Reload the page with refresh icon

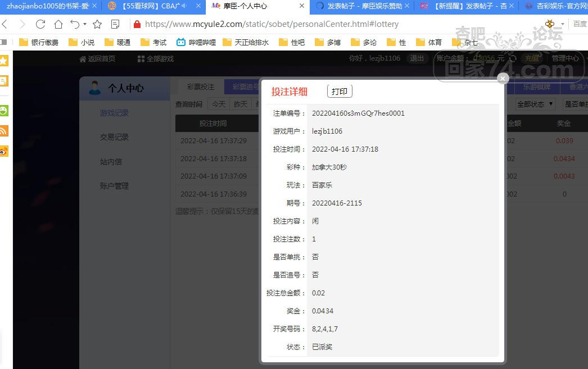pyautogui.click(x=40, y=24)
